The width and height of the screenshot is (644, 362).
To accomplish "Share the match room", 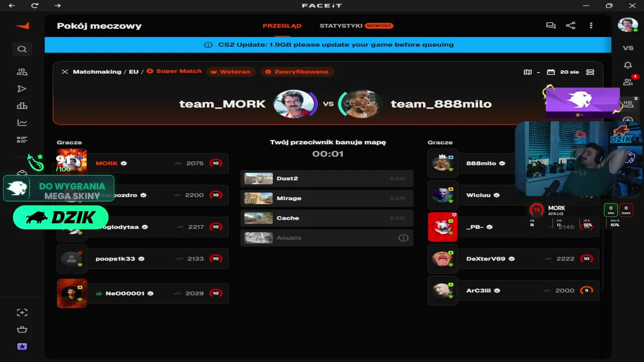I will (x=571, y=26).
